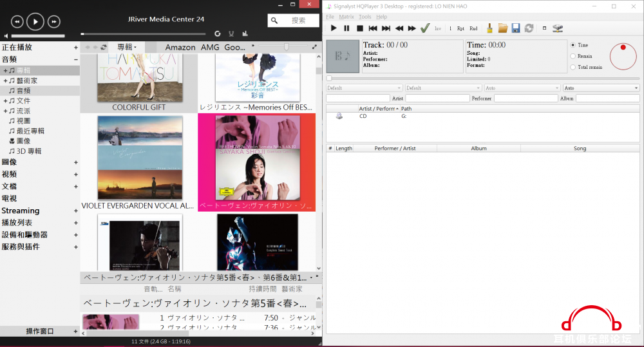Select the Time radio button
The width and height of the screenshot is (644, 347).
573,45
